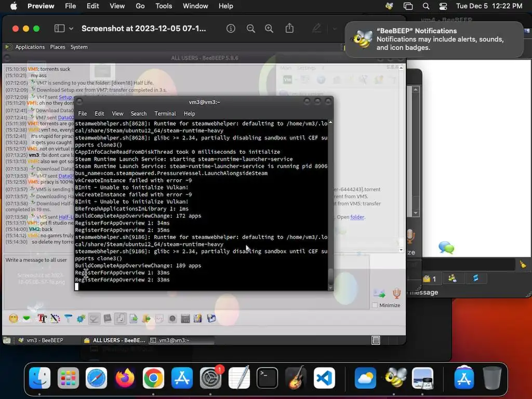532x399 pixels.
Task: Zoom in the Preview image
Action: [x=269, y=29]
